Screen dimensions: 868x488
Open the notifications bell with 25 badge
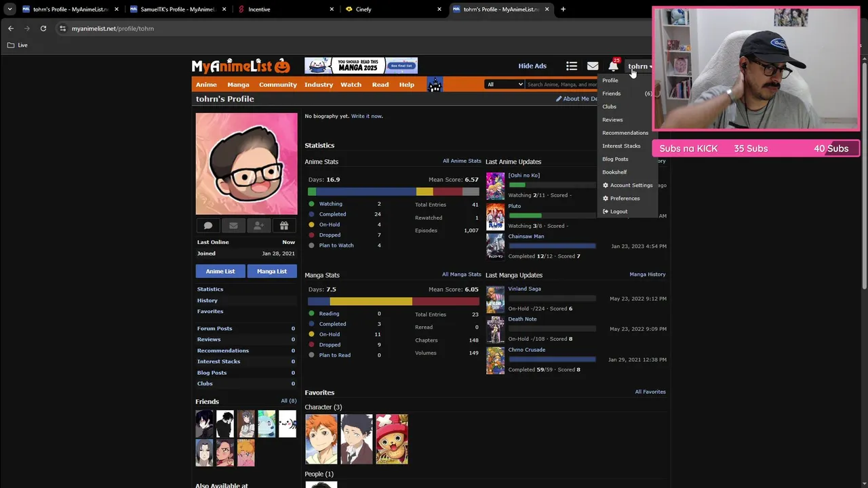point(613,66)
